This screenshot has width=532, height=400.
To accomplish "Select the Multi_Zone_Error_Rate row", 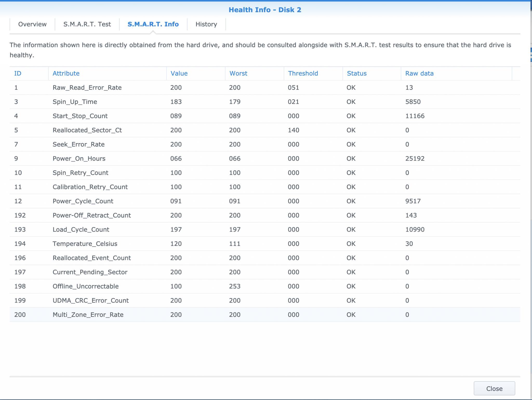I will [x=265, y=315].
